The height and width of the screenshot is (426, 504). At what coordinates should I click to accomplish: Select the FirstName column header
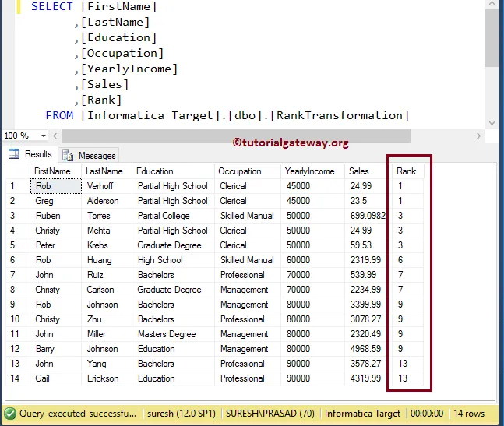point(55,171)
